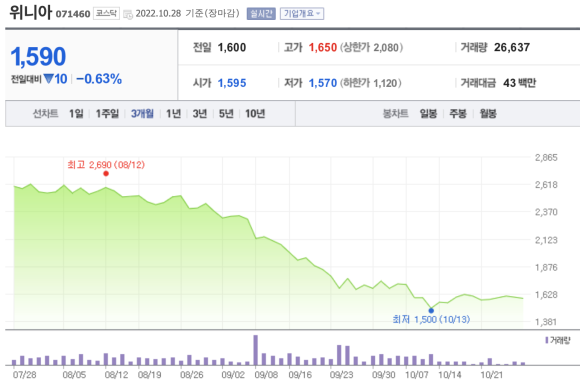Select the 1일 line chart tab
Viewport: 580px width, 392px height.
click(76, 114)
